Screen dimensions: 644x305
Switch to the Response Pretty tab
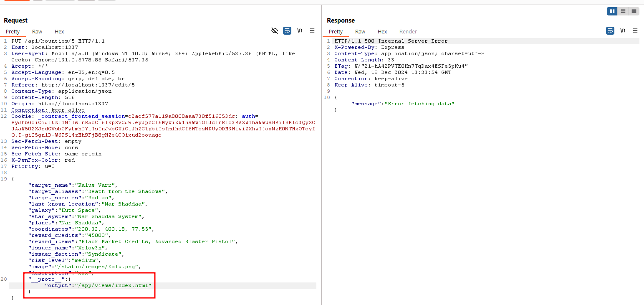pos(336,32)
